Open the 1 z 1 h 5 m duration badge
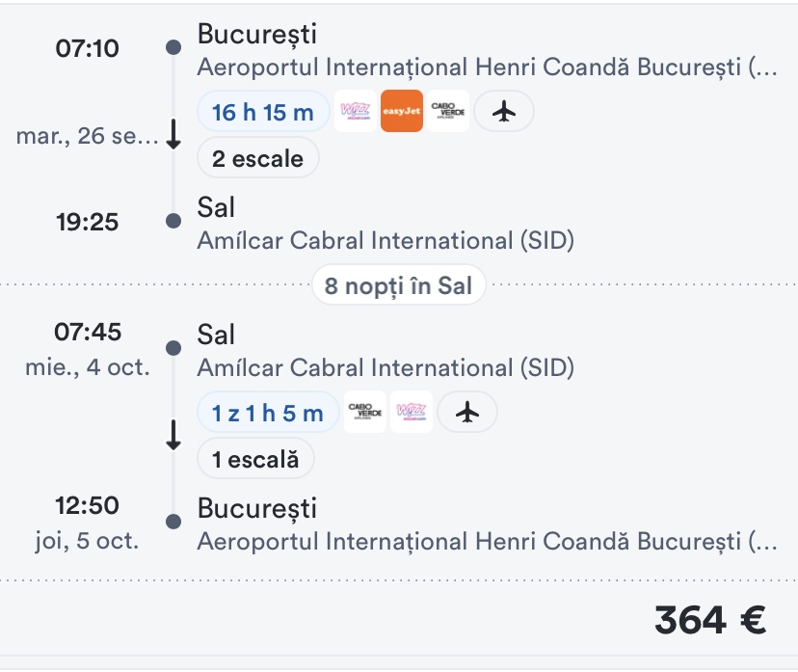 coord(268,413)
